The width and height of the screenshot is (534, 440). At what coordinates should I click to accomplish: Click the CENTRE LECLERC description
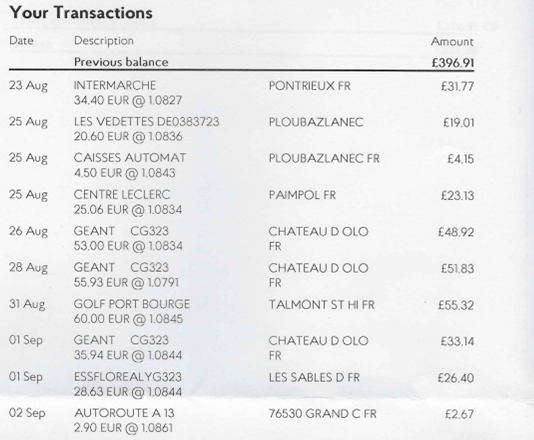[x=122, y=194]
